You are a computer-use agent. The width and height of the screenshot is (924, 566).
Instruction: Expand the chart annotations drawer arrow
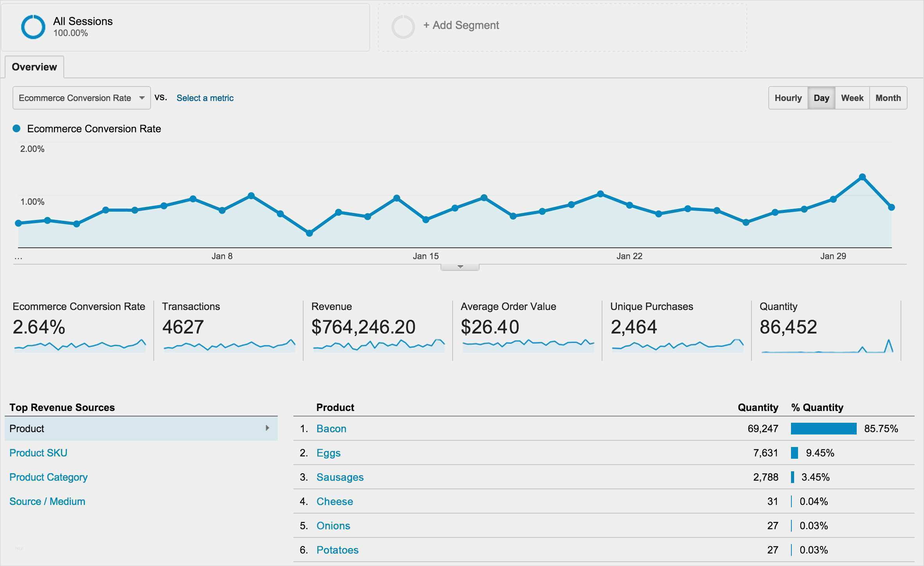pyautogui.click(x=460, y=267)
